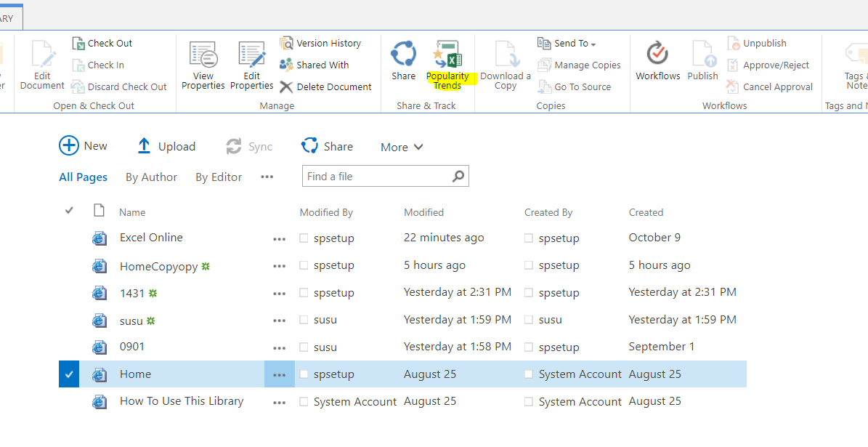This screenshot has height=447, width=868.
Task: Uncheck the selected Home row checkmark
Action: [x=69, y=374]
